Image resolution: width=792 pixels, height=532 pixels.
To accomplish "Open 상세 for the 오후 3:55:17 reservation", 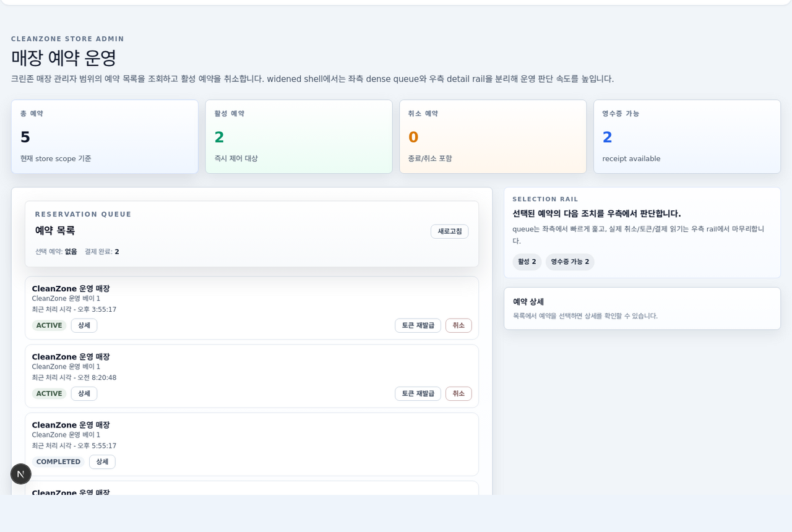I will coord(84,325).
